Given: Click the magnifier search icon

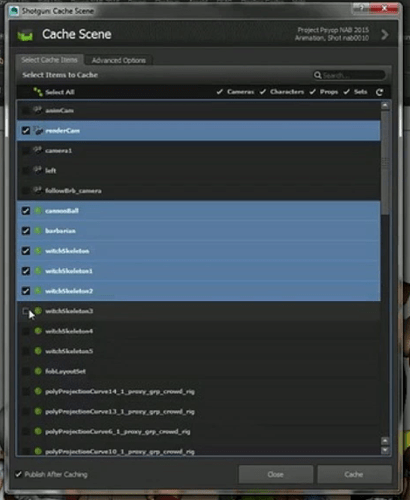Looking at the screenshot, I should click(x=318, y=75).
